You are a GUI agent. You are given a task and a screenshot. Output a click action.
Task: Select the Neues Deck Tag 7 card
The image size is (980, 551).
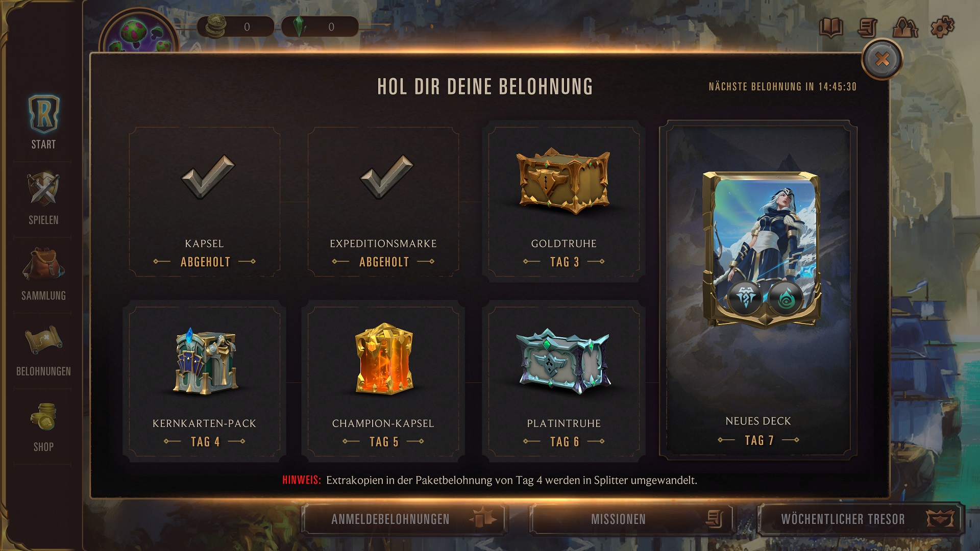(758, 290)
